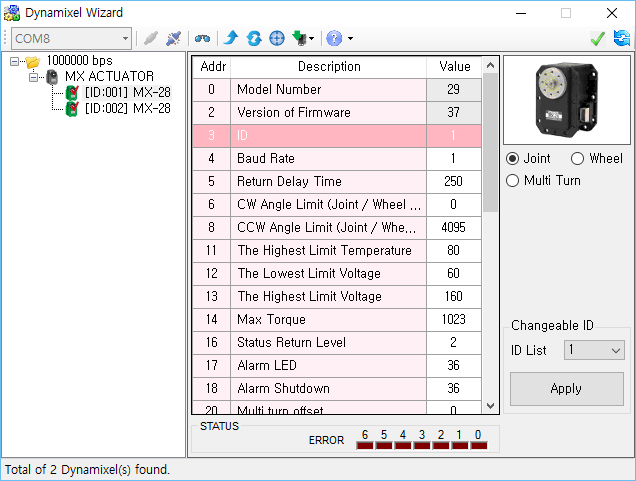Select the Wheel radio button
Viewport: 636px width, 481px height.
(x=577, y=159)
